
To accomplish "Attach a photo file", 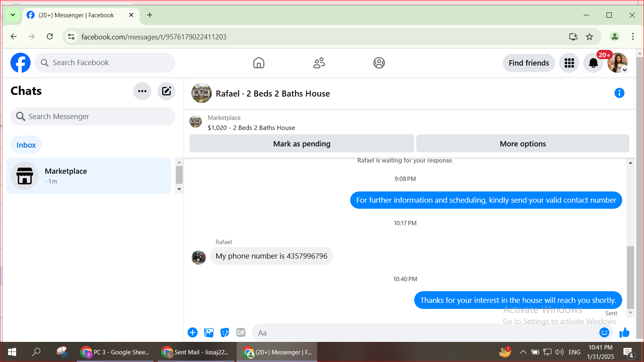I will pos(209,333).
